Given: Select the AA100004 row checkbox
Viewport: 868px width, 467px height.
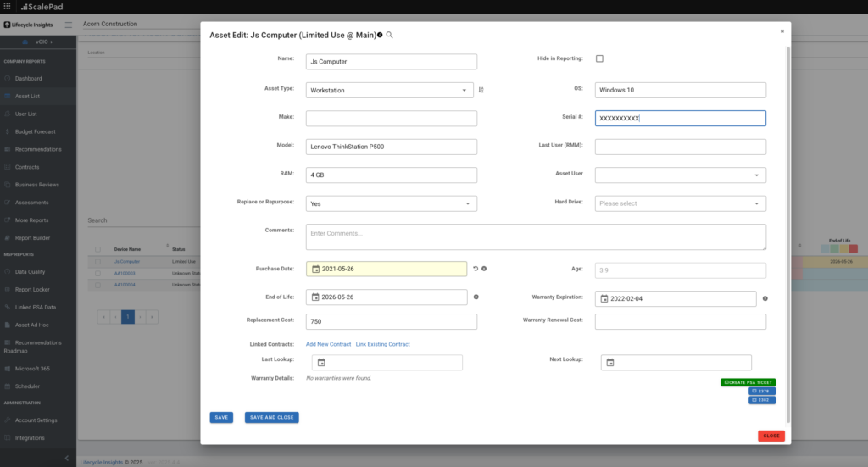Looking at the screenshot, I should (98, 285).
